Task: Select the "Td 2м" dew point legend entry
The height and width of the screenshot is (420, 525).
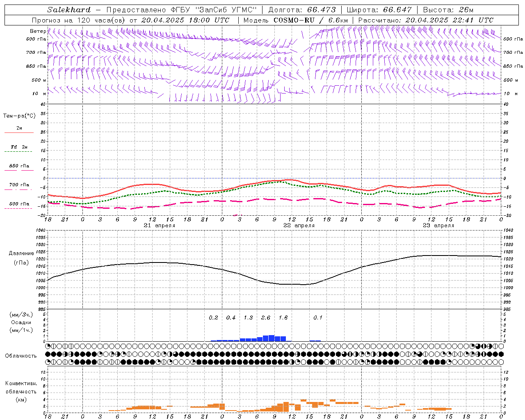Action: coord(19,147)
